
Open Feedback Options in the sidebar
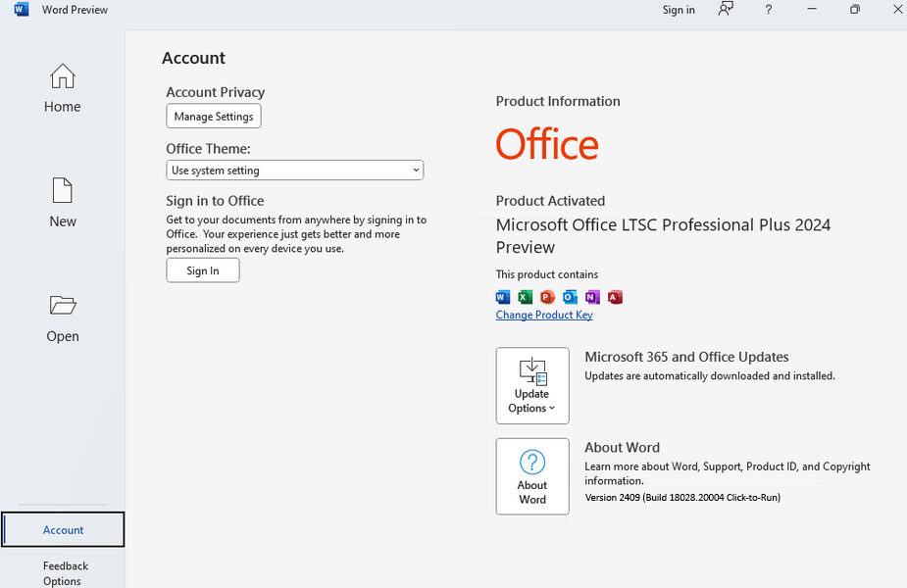click(65, 573)
